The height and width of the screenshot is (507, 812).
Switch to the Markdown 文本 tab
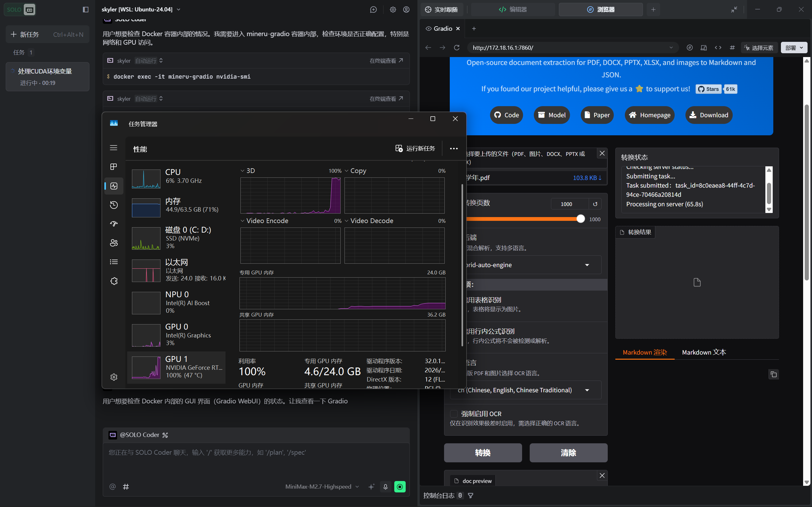point(704,352)
